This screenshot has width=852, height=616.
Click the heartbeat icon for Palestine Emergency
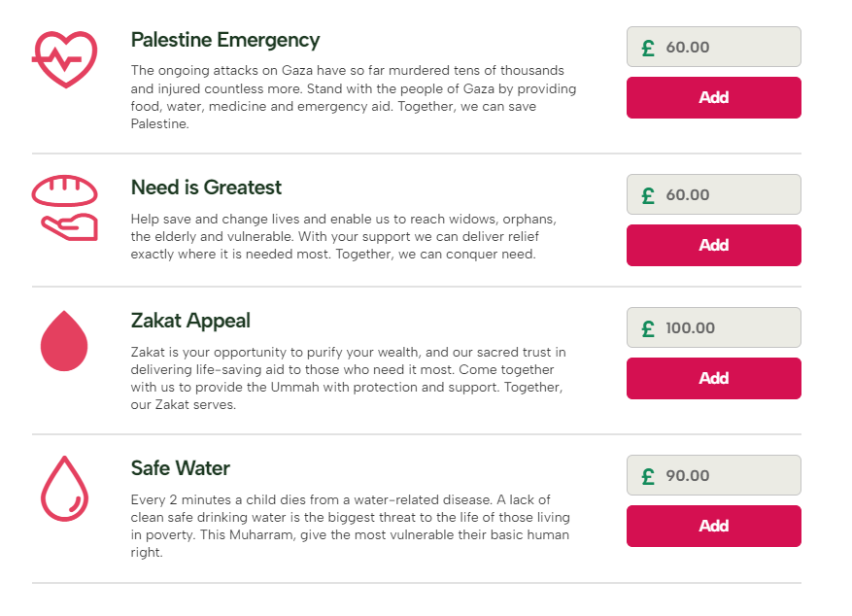(x=65, y=59)
